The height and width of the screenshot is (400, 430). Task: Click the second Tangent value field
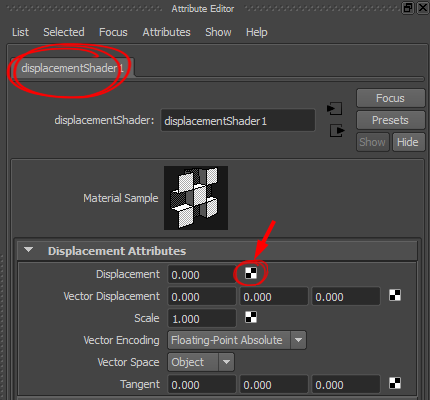point(274,384)
